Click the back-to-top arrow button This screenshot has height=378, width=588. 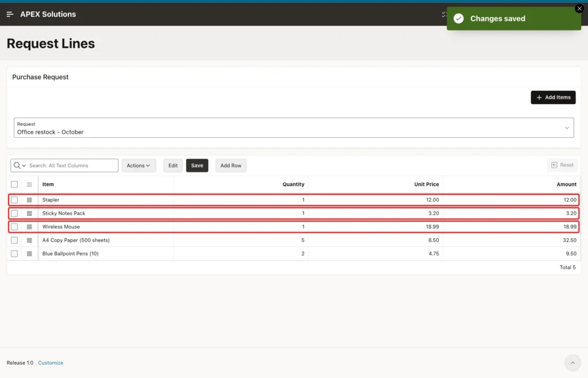[572, 362]
